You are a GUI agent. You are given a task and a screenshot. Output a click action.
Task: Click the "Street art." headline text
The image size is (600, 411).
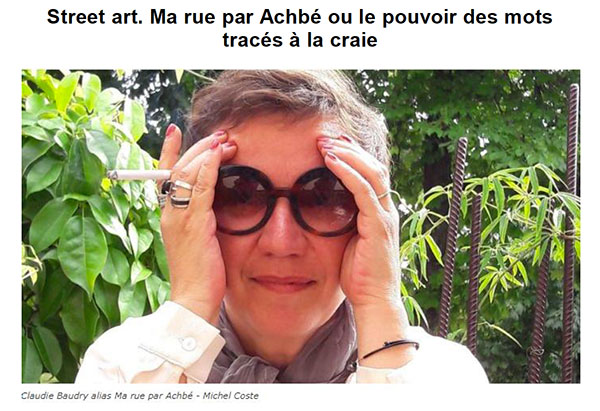pyautogui.click(x=95, y=17)
